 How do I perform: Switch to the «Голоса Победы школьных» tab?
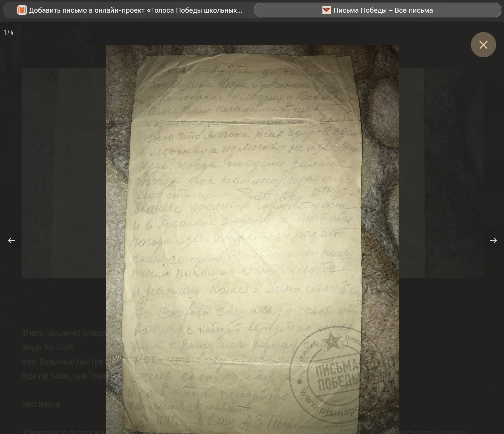click(x=135, y=10)
